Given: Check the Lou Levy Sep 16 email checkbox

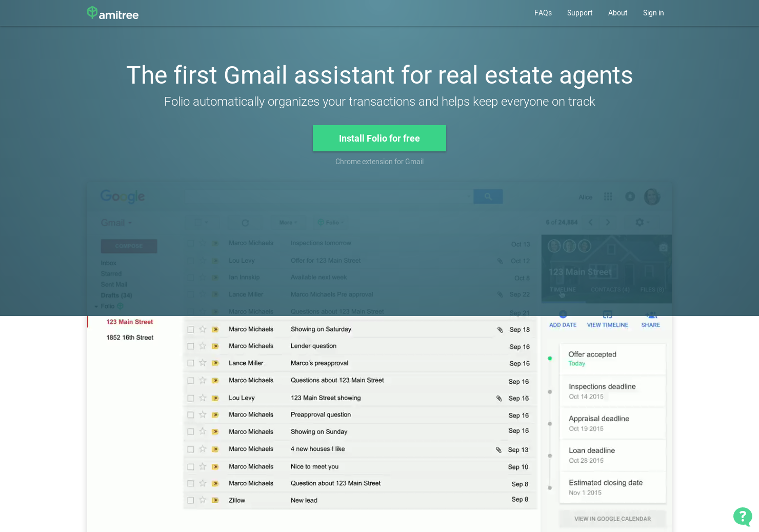Looking at the screenshot, I should click(x=191, y=398).
